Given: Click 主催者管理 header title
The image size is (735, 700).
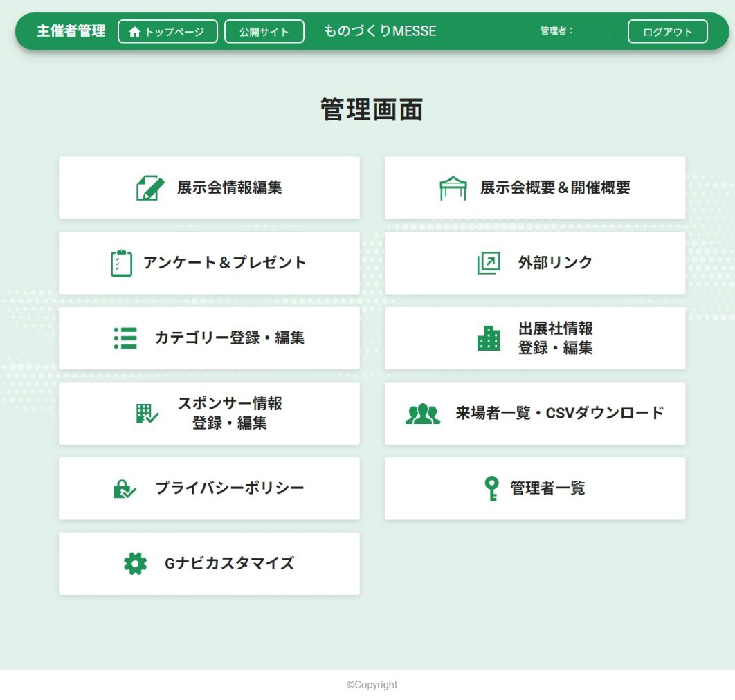Looking at the screenshot, I should [71, 31].
